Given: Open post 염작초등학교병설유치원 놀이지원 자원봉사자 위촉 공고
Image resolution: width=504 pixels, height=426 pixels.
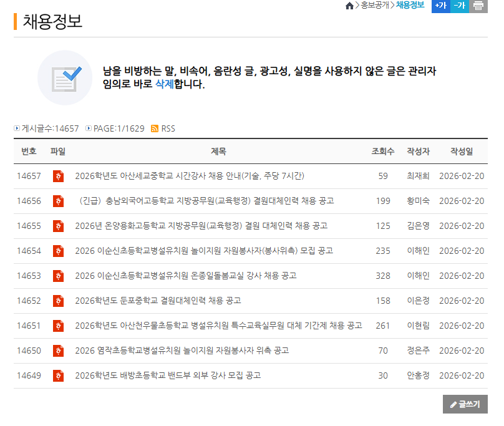Looking at the screenshot, I should click(x=182, y=351).
